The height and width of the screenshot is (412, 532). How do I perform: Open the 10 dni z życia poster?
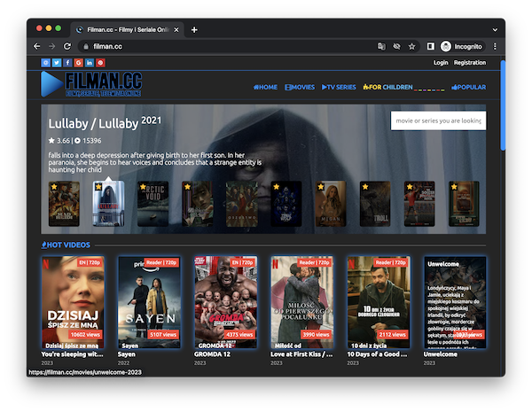click(x=379, y=302)
